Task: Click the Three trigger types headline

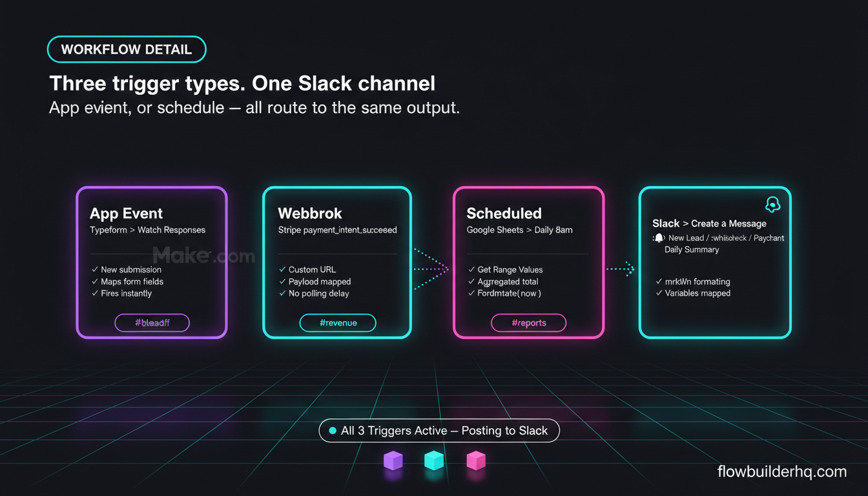Action: [x=242, y=84]
